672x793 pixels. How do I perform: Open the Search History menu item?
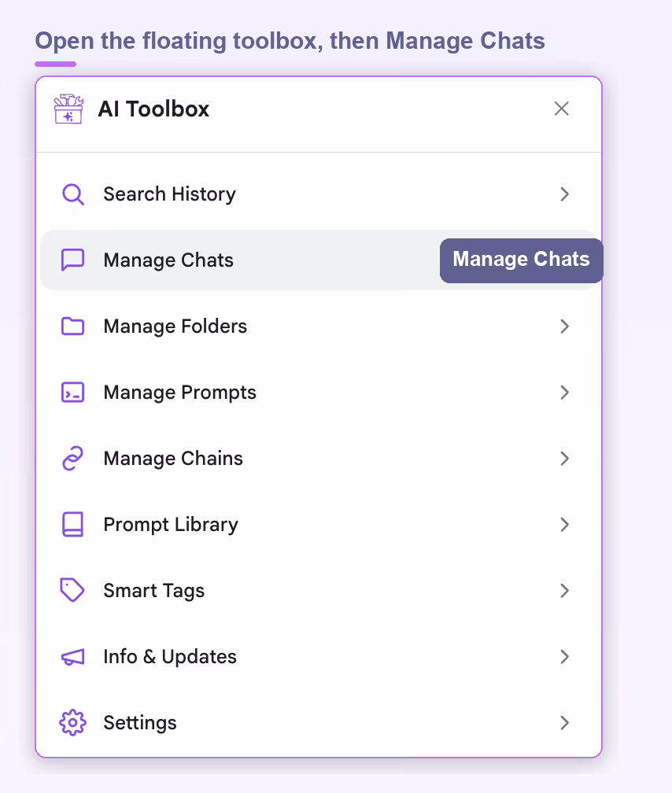[318, 194]
